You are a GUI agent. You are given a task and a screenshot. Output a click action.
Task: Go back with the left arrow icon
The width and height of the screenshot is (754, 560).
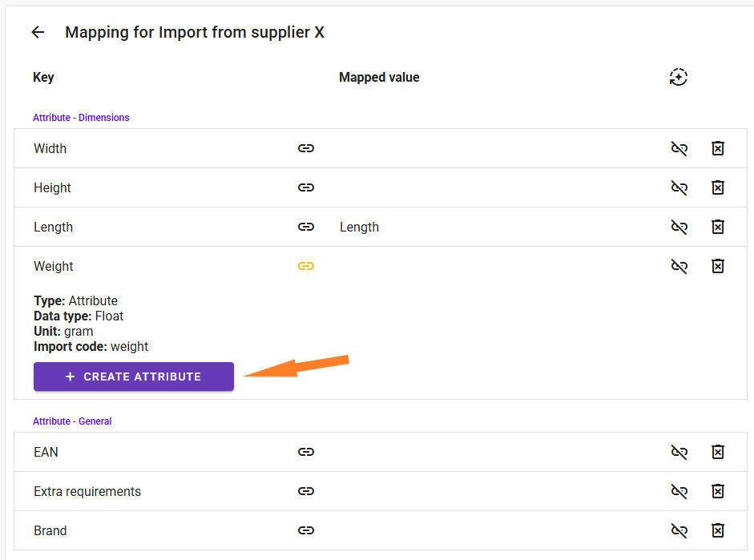point(38,32)
